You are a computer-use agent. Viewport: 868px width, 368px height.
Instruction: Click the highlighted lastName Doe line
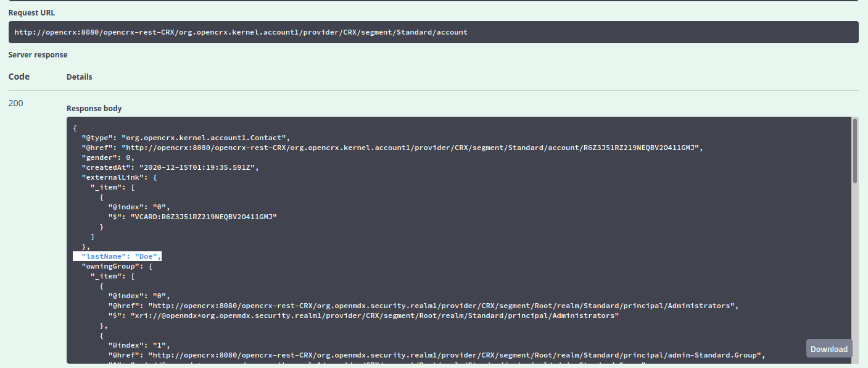click(x=121, y=256)
